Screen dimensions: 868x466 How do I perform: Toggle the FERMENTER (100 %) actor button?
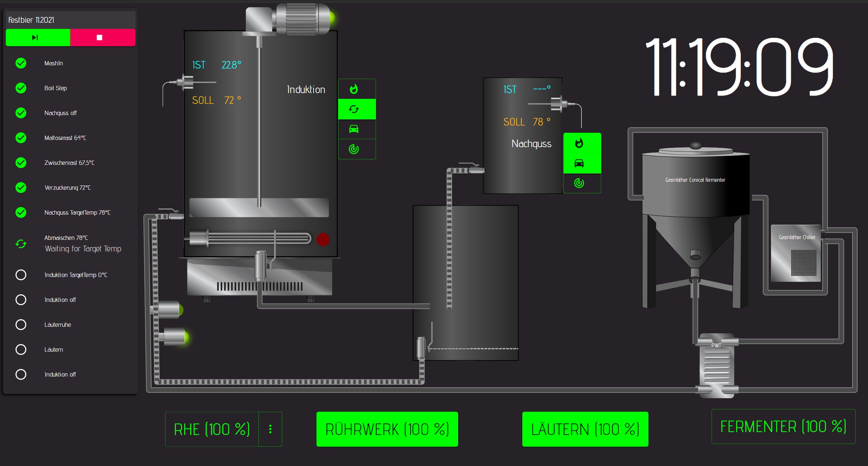[x=783, y=427]
